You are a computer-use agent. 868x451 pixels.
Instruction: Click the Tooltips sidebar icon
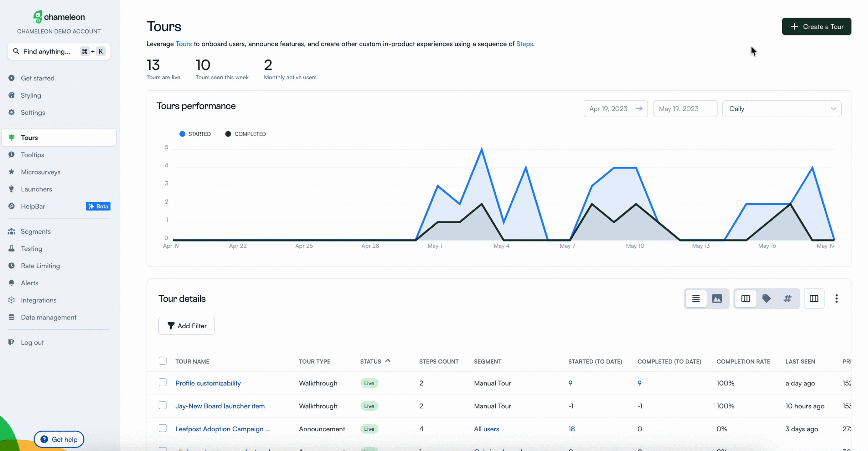[x=12, y=155]
